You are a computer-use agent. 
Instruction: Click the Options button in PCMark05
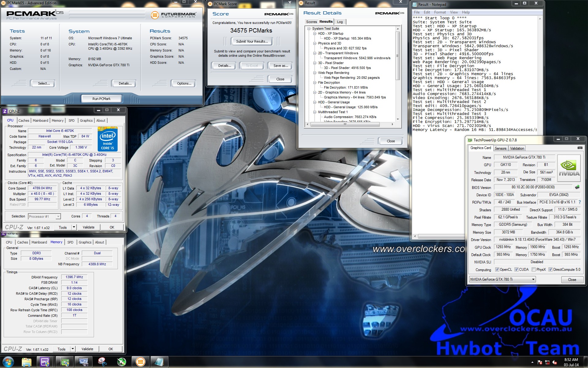(184, 83)
